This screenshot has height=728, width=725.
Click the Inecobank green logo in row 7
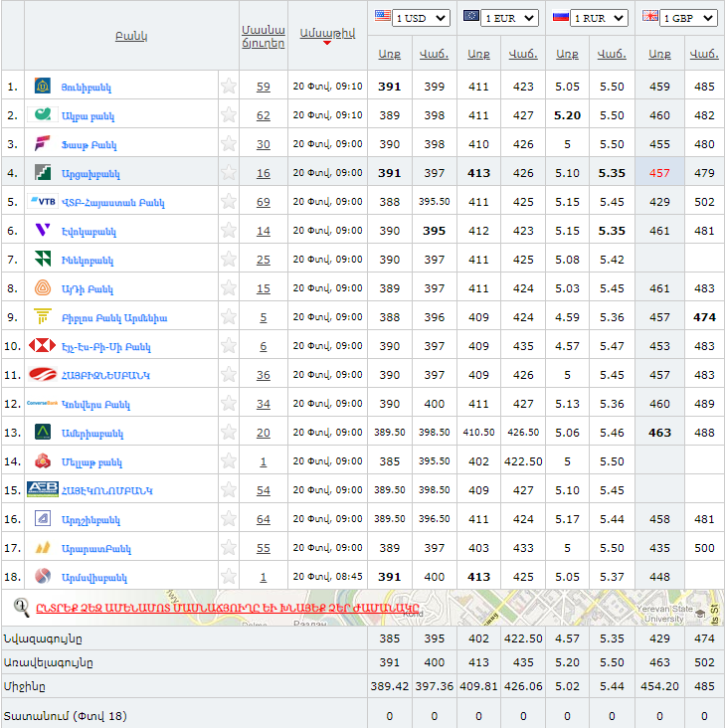(x=43, y=259)
